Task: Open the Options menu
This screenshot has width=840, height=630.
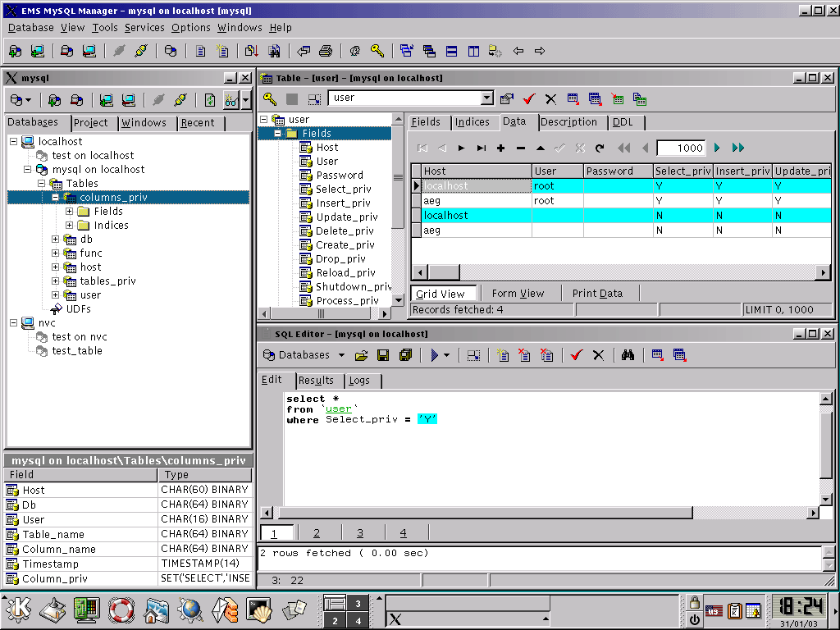Action: point(190,27)
